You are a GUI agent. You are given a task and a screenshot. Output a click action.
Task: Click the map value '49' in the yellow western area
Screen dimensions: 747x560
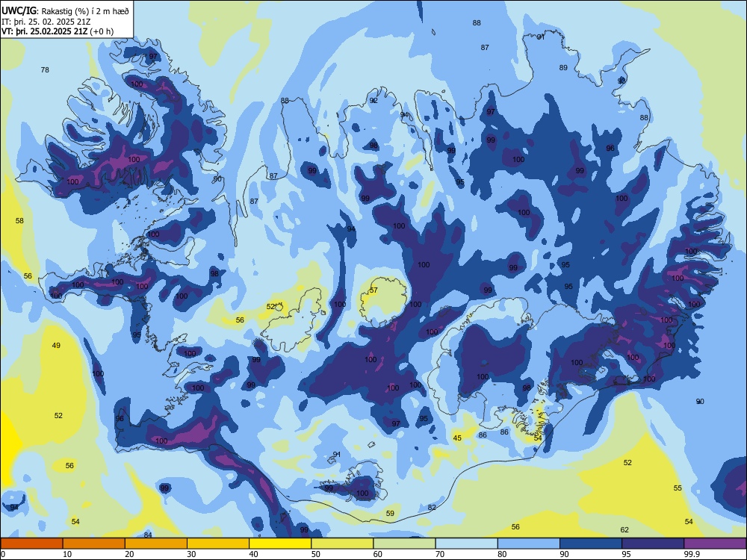56,345
